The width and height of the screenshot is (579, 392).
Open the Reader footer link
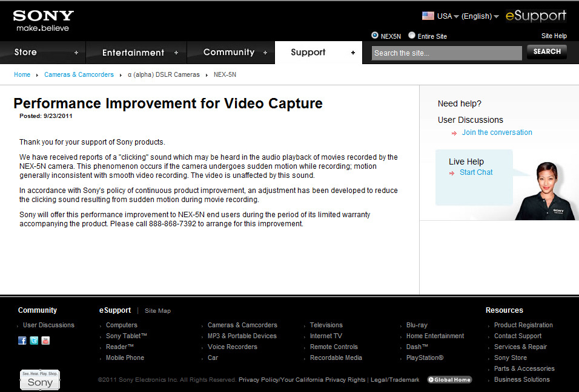click(120, 347)
